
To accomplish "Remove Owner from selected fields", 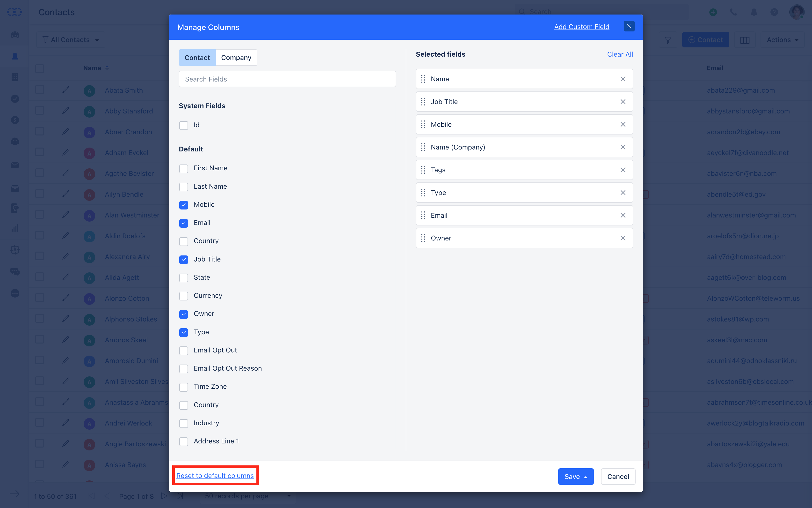I will click(x=623, y=238).
